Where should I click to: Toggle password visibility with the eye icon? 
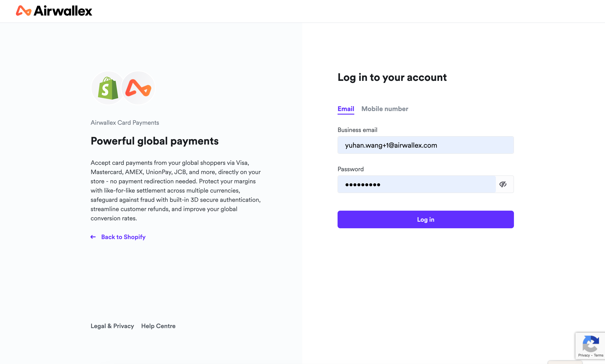pos(503,184)
